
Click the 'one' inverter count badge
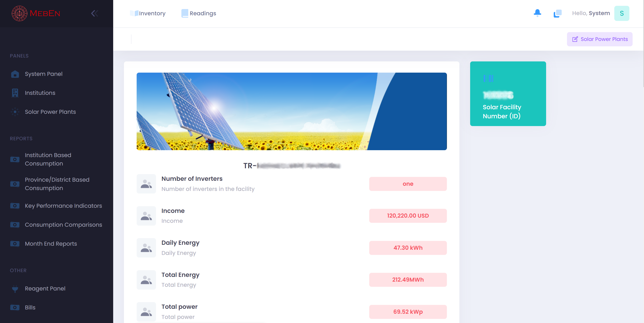coord(408,184)
